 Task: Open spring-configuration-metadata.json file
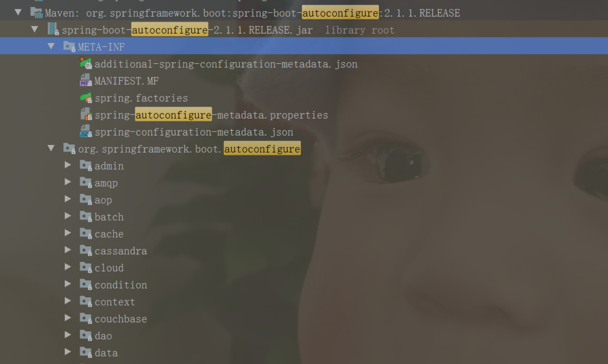pos(194,132)
